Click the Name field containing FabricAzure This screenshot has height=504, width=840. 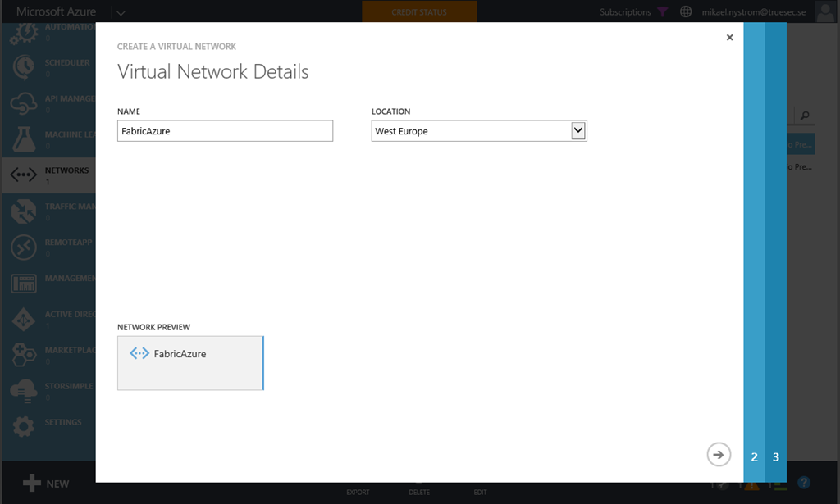(225, 131)
